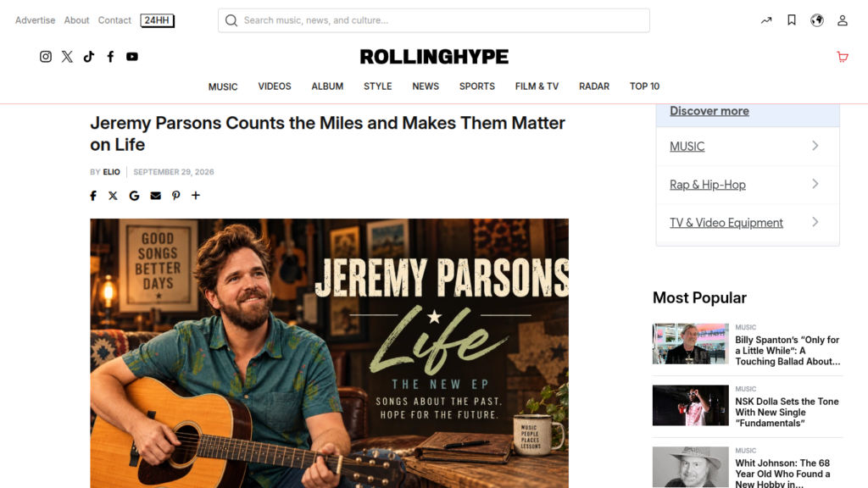Open the TV & Video Equipment link
The image size is (868, 488).
[726, 223]
